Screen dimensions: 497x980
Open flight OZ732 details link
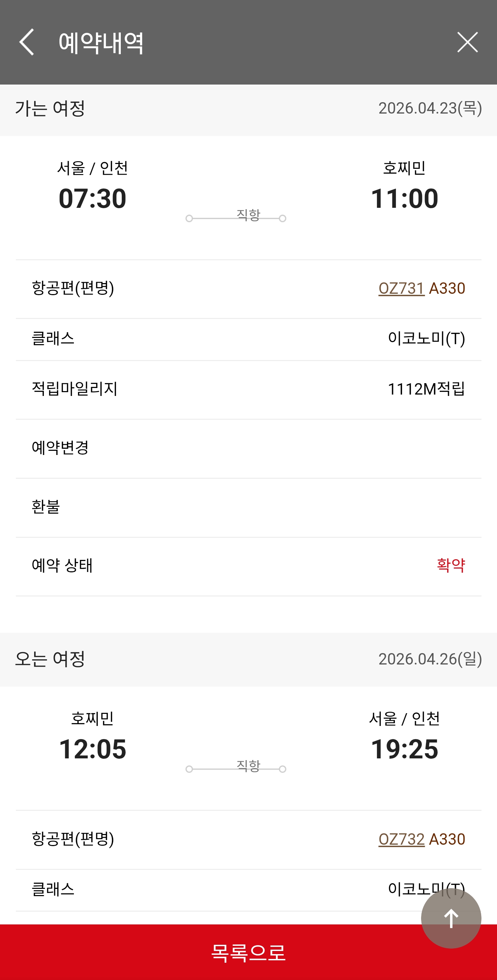coord(401,839)
